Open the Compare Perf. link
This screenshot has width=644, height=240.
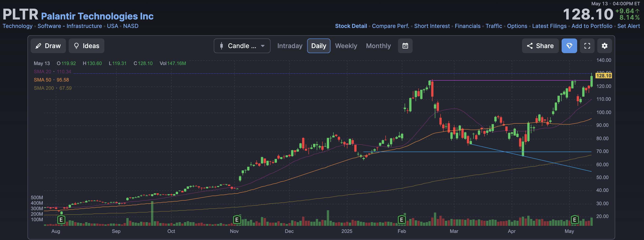point(390,26)
